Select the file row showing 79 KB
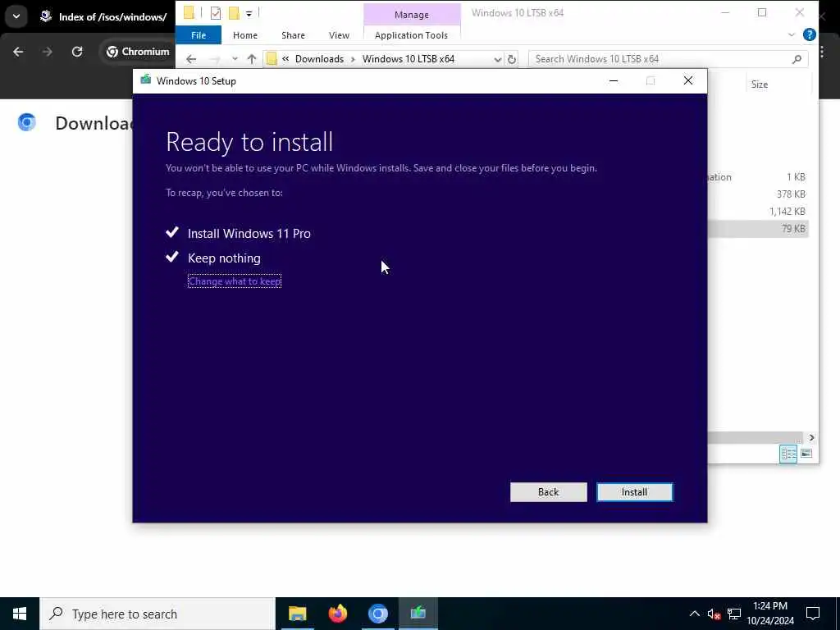 coord(757,229)
